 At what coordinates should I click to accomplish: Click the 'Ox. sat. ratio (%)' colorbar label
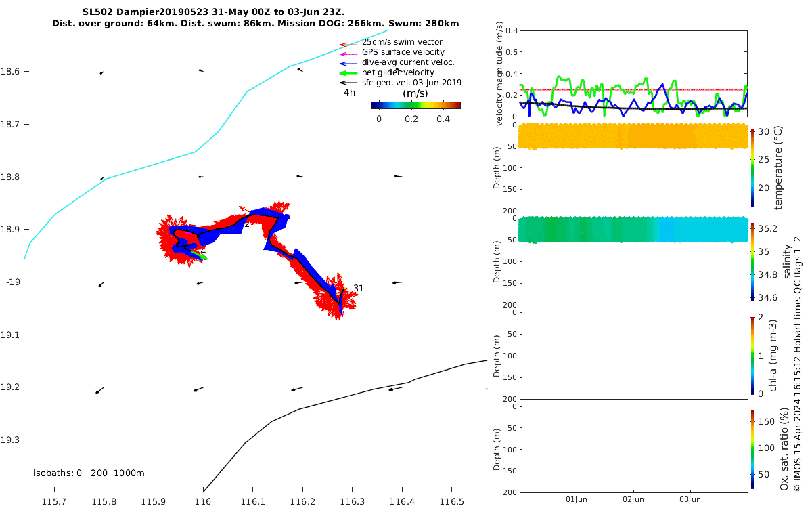pyautogui.click(x=784, y=449)
